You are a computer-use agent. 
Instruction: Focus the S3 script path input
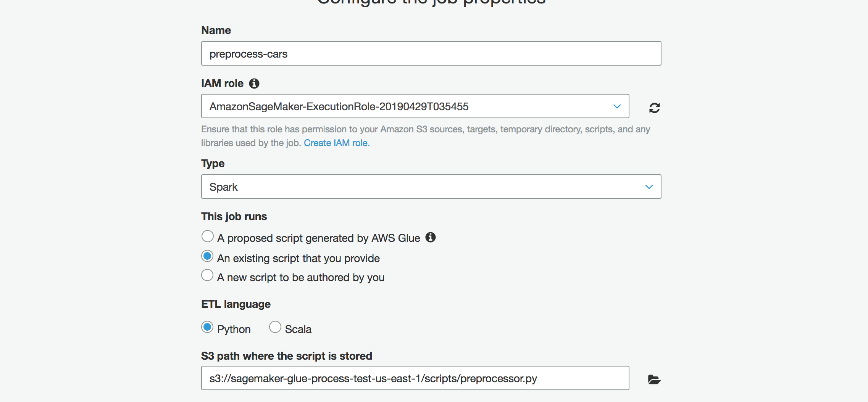[415, 378]
